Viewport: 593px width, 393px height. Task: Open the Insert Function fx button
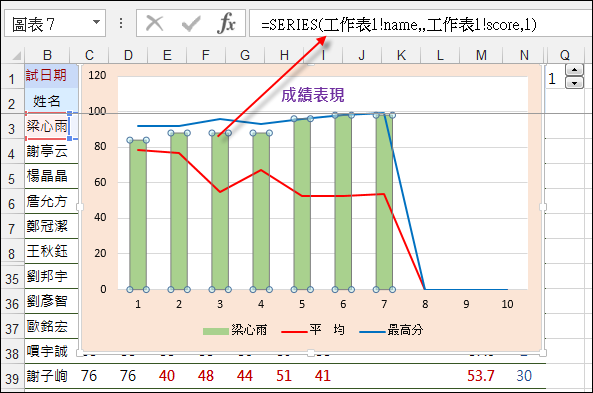[226, 23]
